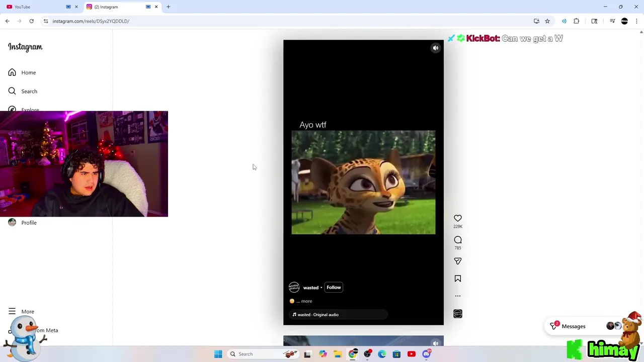Open Microsoft Edge from the taskbar
Viewport: 644px width, 362px height.
[382, 354]
